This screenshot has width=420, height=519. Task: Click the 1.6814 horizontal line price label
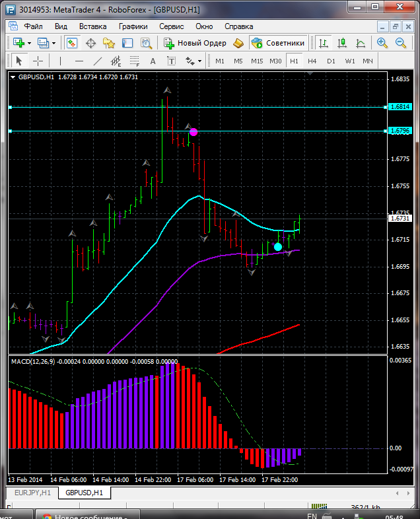coord(400,106)
